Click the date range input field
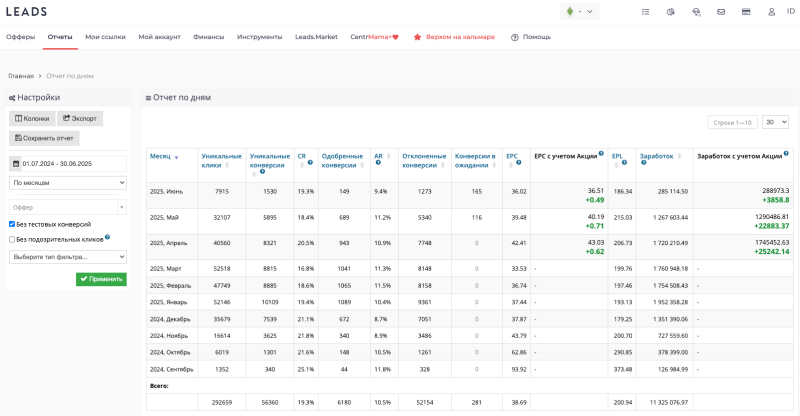Image resolution: width=800 pixels, height=416 pixels. (x=70, y=163)
